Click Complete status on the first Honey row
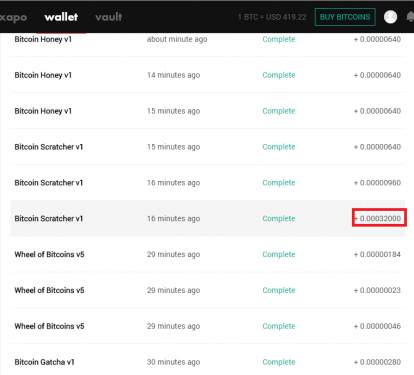 tap(279, 39)
